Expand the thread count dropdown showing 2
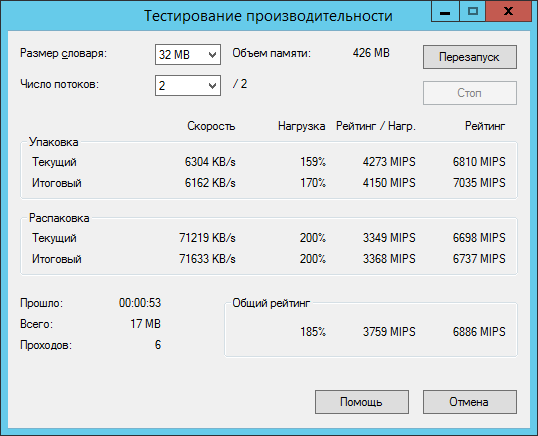538x436 pixels. (188, 85)
